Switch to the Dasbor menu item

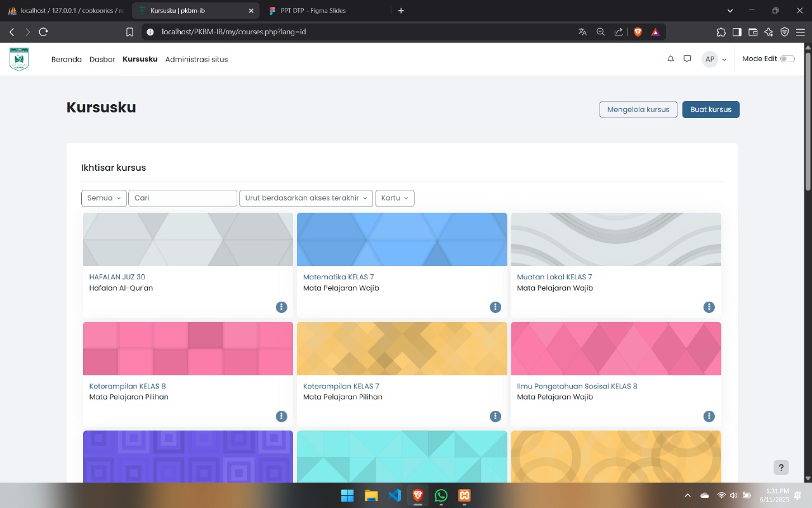coord(102,59)
